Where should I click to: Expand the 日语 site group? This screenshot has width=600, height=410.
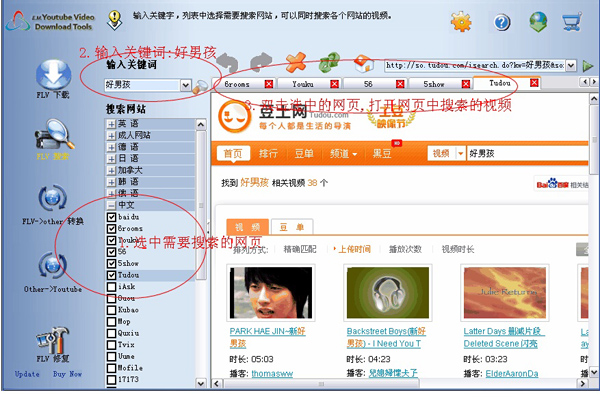[111, 159]
